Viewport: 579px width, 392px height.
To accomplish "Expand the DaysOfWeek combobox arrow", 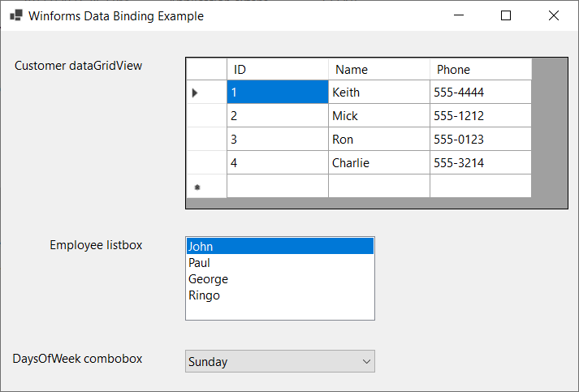I will (x=366, y=362).
